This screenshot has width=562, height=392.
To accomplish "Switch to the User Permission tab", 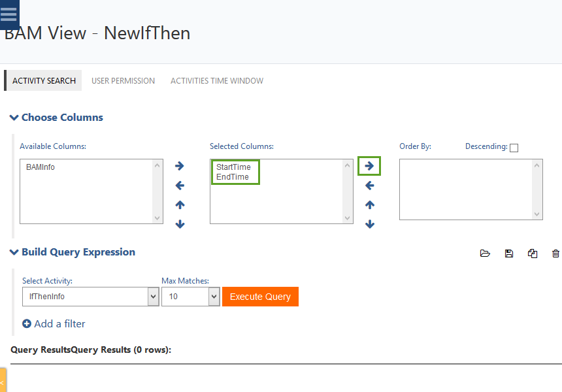I will (123, 81).
